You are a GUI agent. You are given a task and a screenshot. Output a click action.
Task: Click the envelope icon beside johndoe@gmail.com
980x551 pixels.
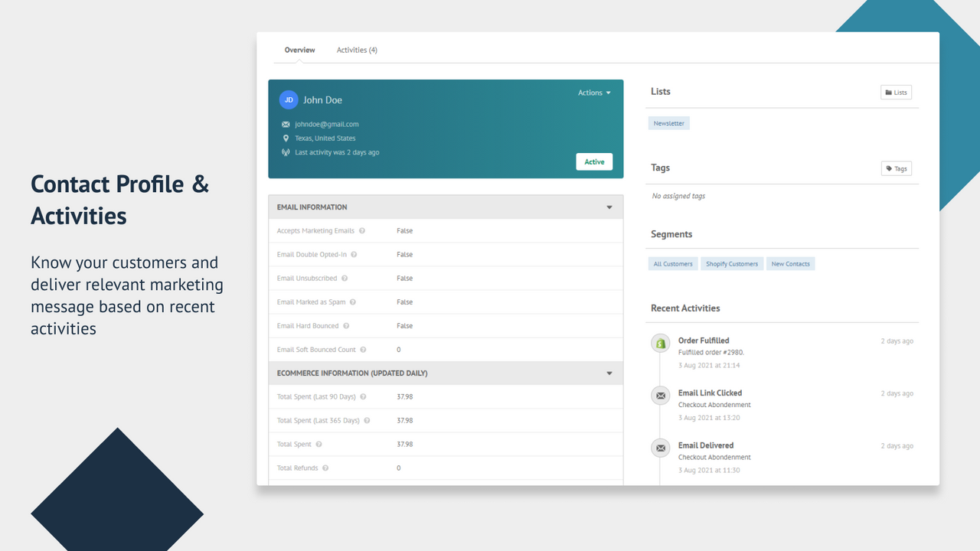click(286, 124)
